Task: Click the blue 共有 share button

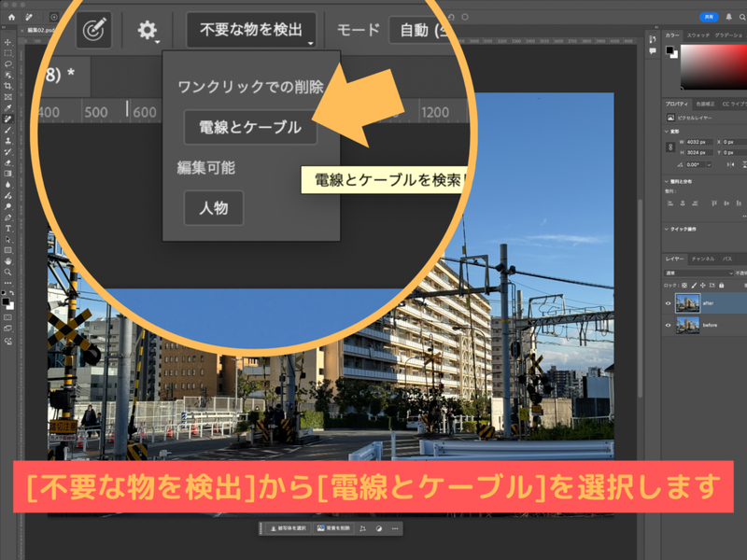Action: tap(709, 17)
